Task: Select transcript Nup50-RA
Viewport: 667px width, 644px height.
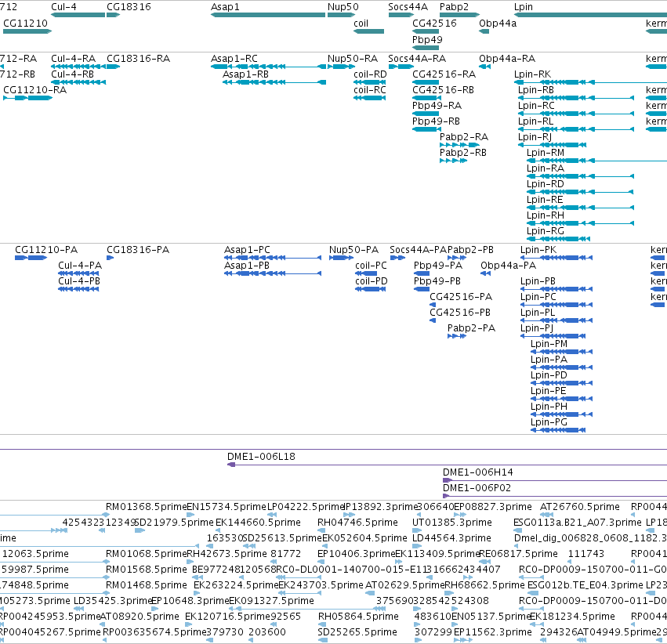Action: (341, 67)
